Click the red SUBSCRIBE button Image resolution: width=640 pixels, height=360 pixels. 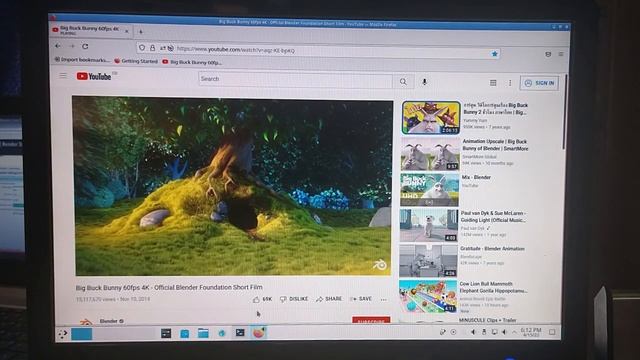click(x=371, y=320)
